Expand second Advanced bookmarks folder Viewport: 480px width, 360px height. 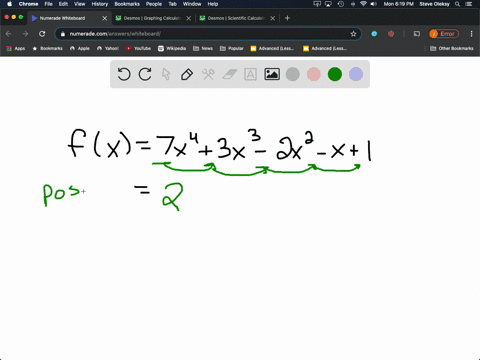(x=325, y=48)
